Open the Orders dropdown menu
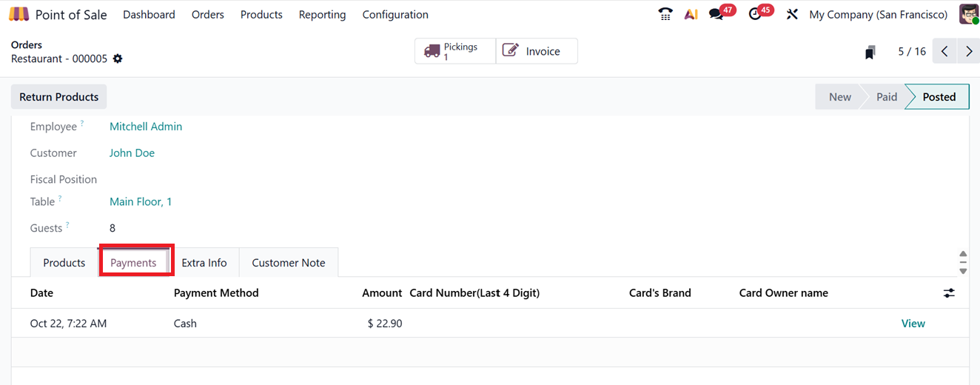 pyautogui.click(x=207, y=14)
